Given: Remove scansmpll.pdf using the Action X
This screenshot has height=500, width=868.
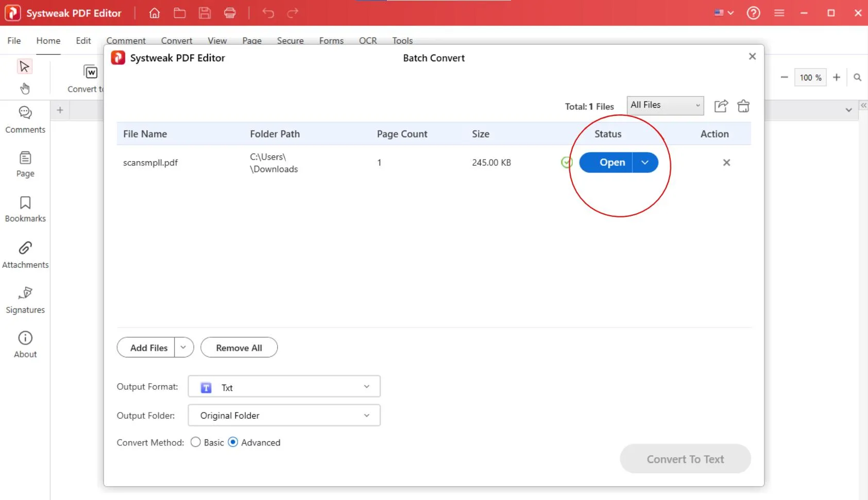Looking at the screenshot, I should pos(726,163).
